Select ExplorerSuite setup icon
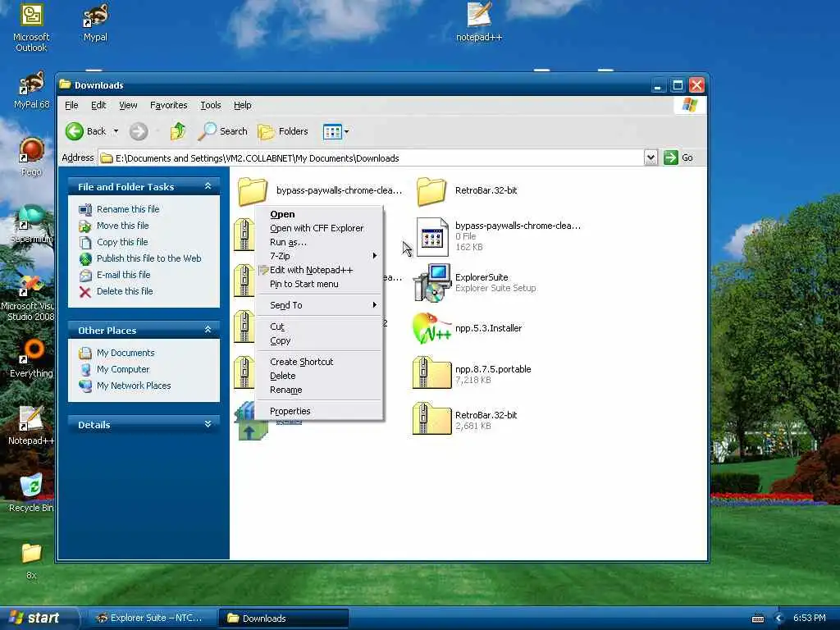The height and width of the screenshot is (630, 840). click(x=431, y=283)
